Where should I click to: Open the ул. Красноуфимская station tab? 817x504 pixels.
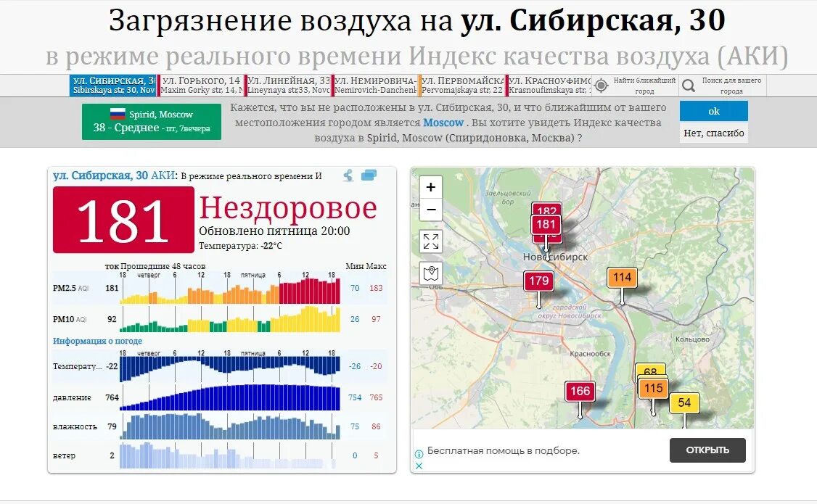tap(549, 86)
